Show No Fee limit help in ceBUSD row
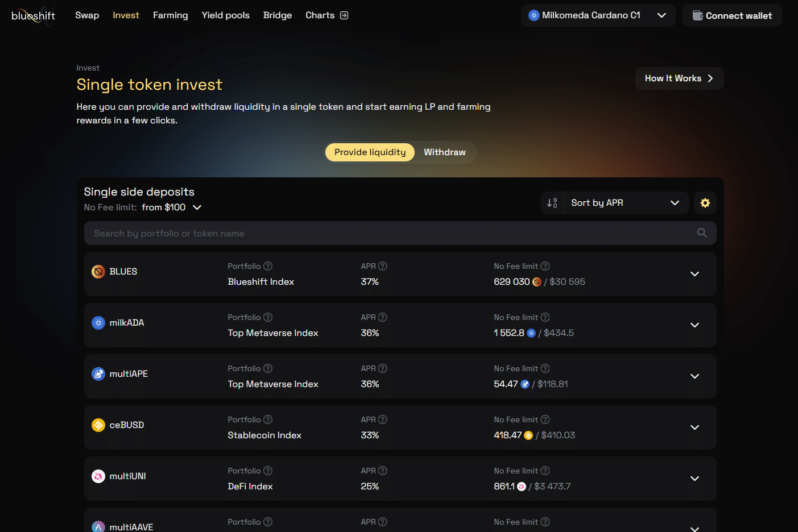This screenshot has height=532, width=798. tap(545, 419)
